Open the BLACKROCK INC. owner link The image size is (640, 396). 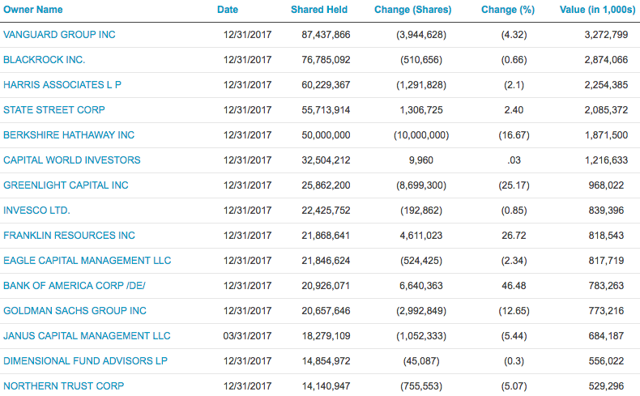pos(44,60)
